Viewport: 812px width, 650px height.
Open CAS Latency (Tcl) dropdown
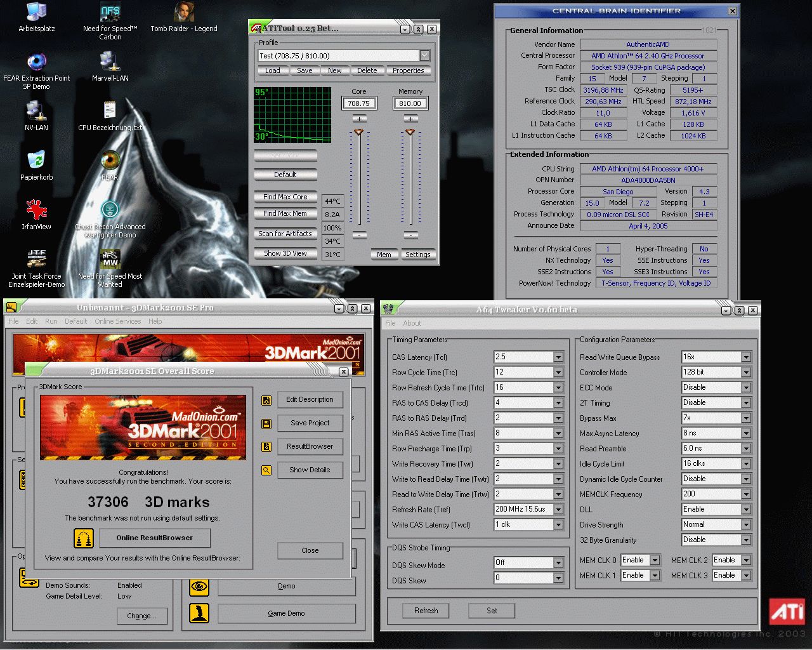point(558,357)
